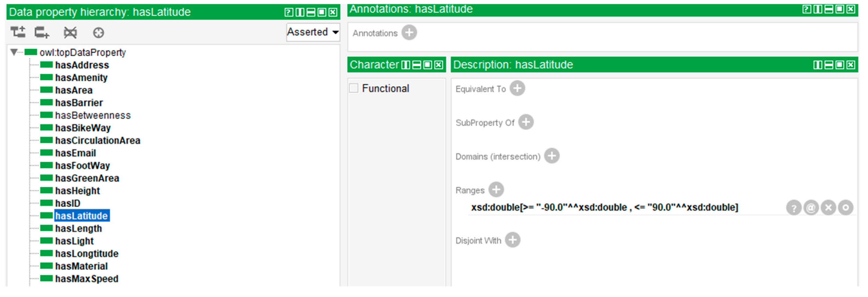Add a sibling data property
Viewport: 868px width, 297px height.
pyautogui.click(x=42, y=32)
